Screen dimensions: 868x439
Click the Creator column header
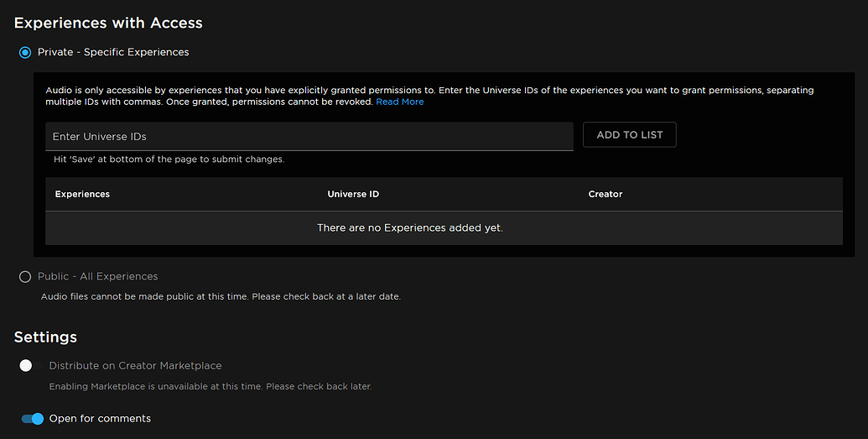605,194
